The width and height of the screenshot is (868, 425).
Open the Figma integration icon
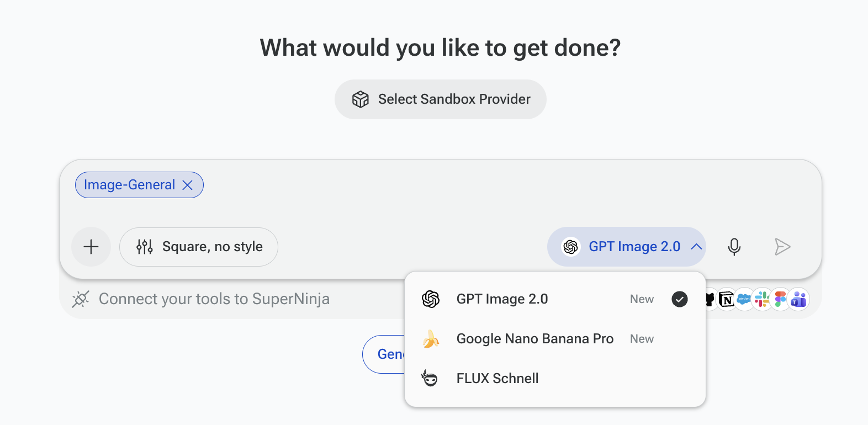click(780, 299)
